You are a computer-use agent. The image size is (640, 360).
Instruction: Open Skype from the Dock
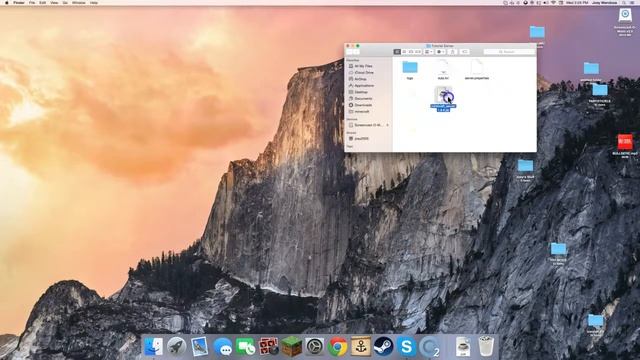click(407, 347)
